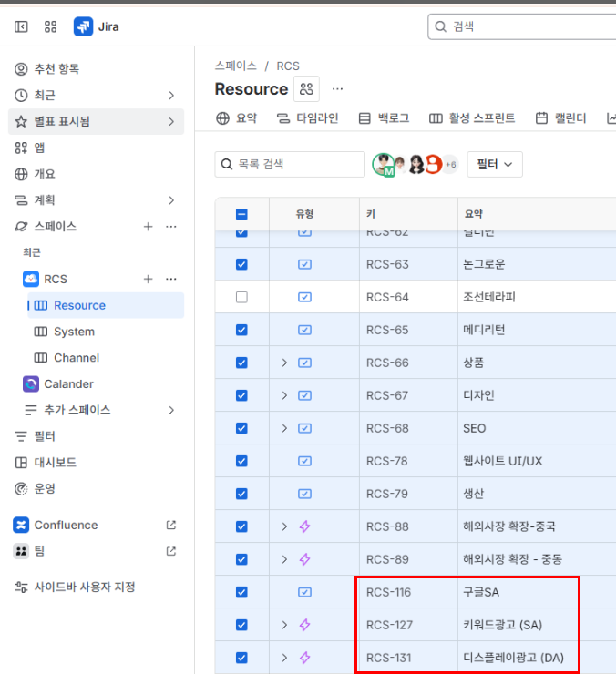Open more options beside 스페이스
Viewport: 616px width, 674px height.
pos(170,227)
